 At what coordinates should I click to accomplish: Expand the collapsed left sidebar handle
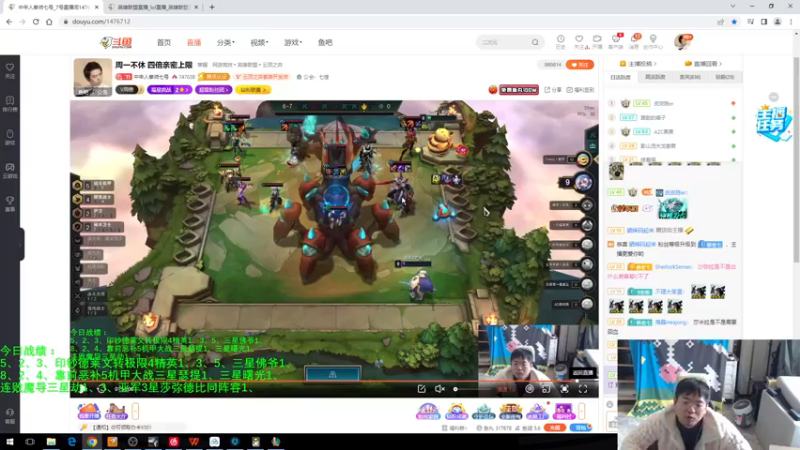[x=21, y=245]
